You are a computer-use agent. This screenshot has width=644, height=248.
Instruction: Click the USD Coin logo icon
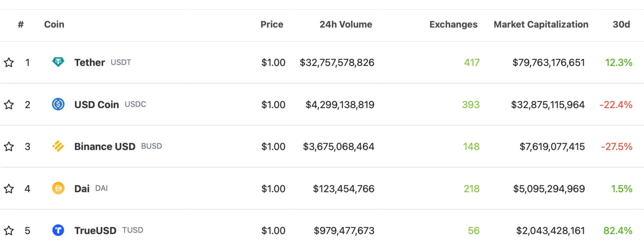[x=58, y=104]
